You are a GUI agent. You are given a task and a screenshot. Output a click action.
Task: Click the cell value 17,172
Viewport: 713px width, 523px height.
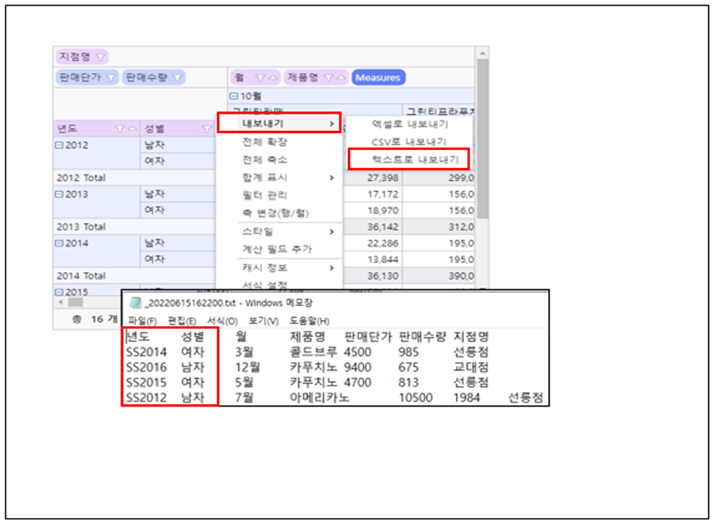click(383, 194)
